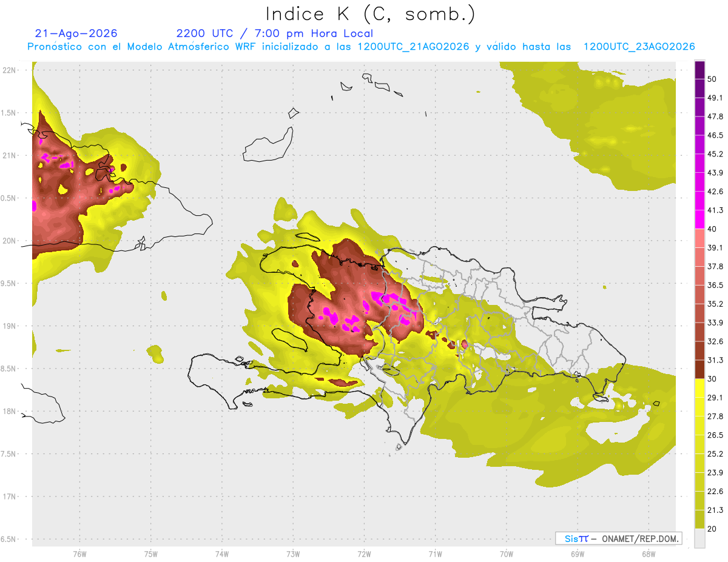Click the 70W longitude axis label
The image size is (728, 562).
506,554
